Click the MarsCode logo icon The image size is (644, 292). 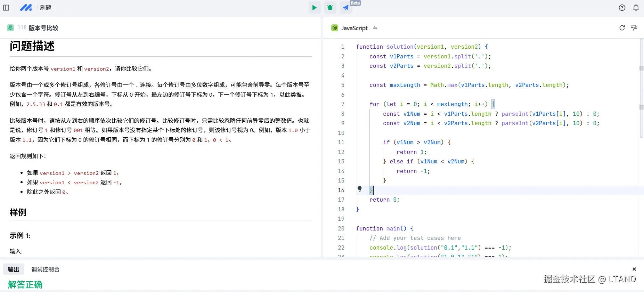coord(26,8)
